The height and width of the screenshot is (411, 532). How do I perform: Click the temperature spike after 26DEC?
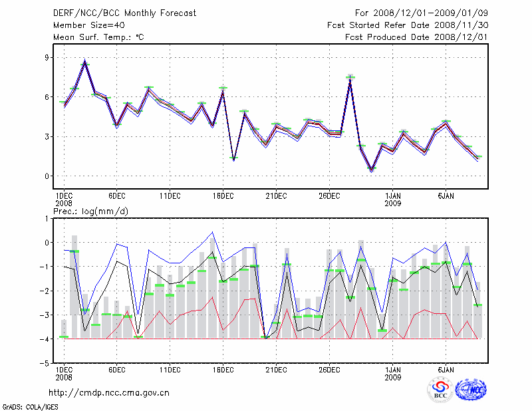point(350,78)
